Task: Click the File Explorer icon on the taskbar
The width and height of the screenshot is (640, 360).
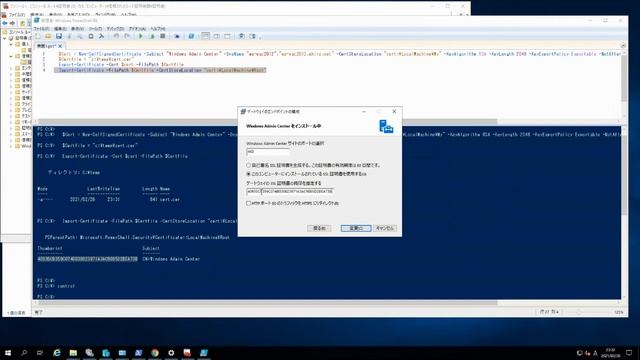Action: 73,353
